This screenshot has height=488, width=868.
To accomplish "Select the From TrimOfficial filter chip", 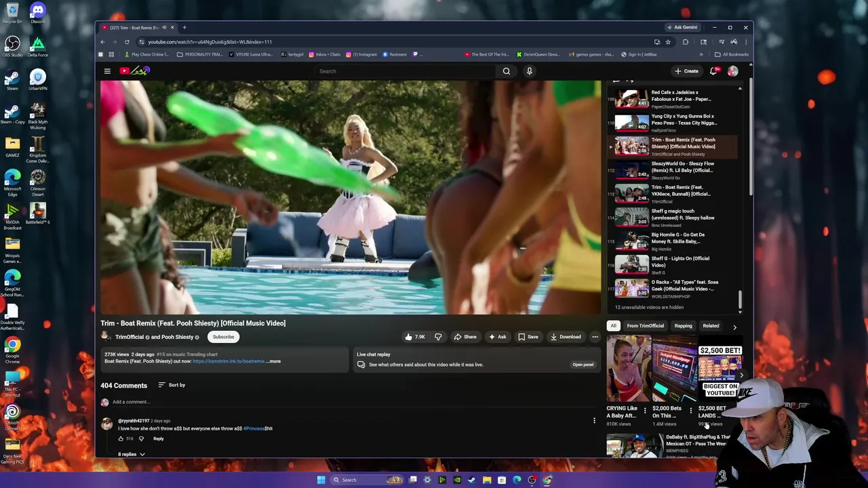I will coord(646,326).
